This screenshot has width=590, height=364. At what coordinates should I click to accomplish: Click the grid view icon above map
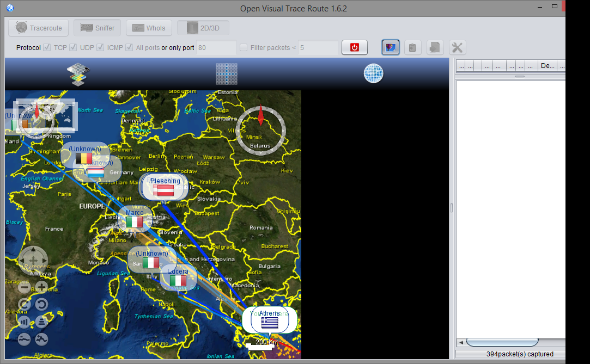coord(227,73)
